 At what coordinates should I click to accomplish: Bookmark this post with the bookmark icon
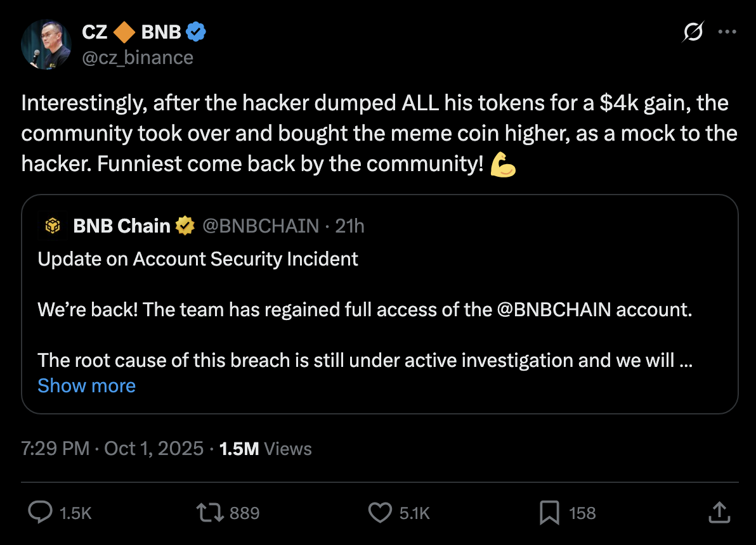(549, 513)
